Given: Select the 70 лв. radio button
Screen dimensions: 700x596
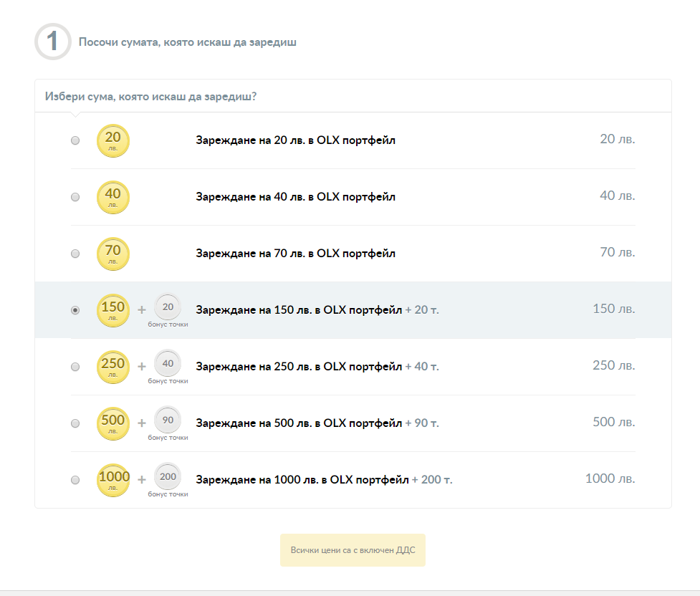Looking at the screenshot, I should point(75,254).
